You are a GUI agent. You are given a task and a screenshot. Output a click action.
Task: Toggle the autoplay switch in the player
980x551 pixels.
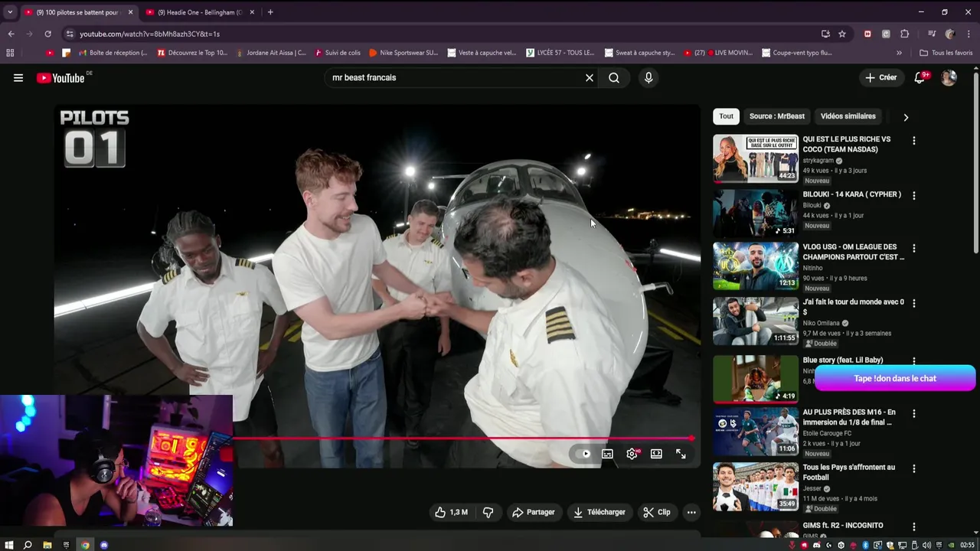tap(584, 454)
